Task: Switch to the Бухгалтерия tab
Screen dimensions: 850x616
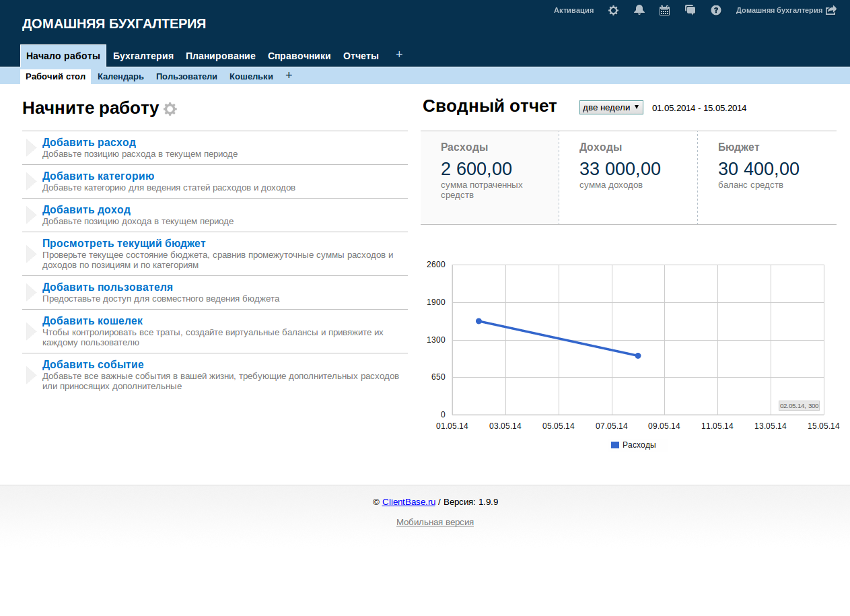Action: 143,56
